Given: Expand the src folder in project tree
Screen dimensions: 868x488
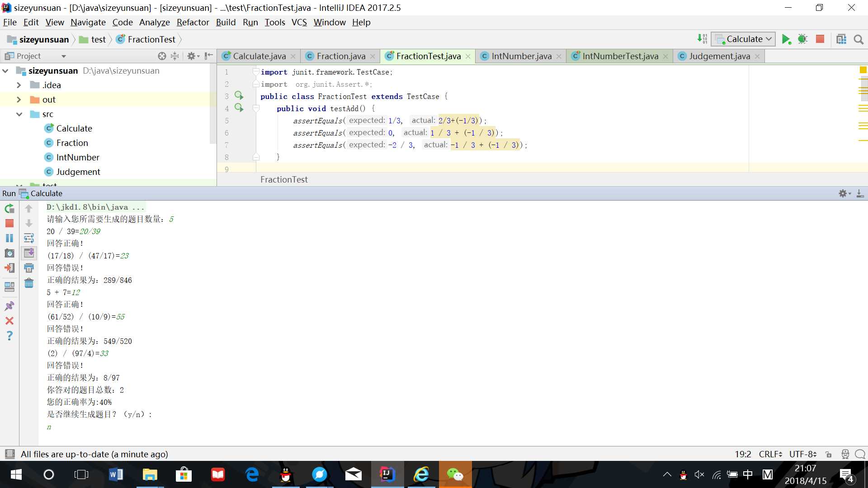Looking at the screenshot, I should click(x=19, y=114).
